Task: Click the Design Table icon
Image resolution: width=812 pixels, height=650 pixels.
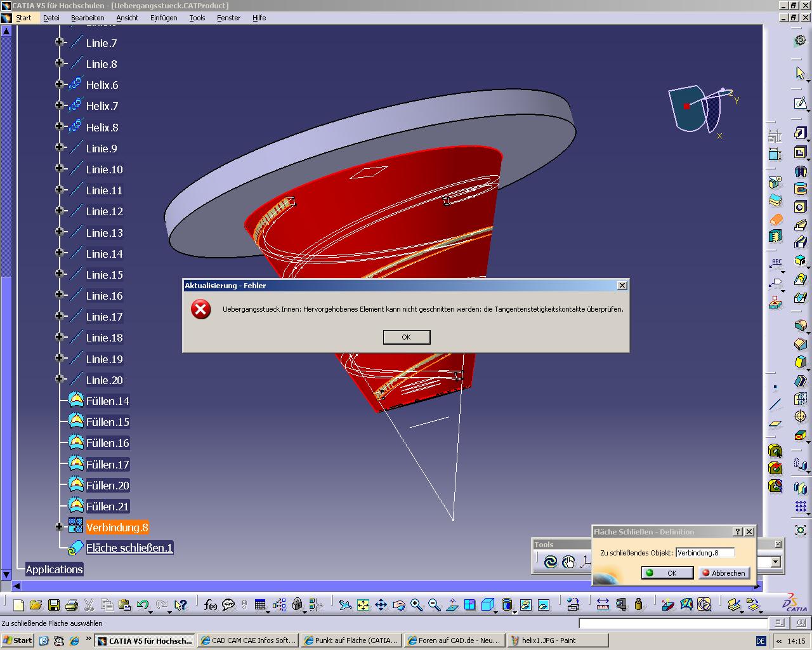Action: tap(260, 605)
